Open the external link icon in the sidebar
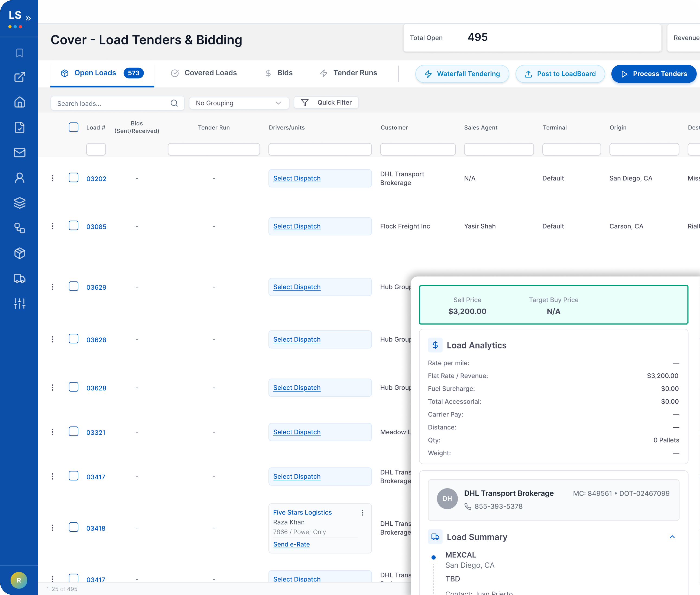 (x=20, y=77)
